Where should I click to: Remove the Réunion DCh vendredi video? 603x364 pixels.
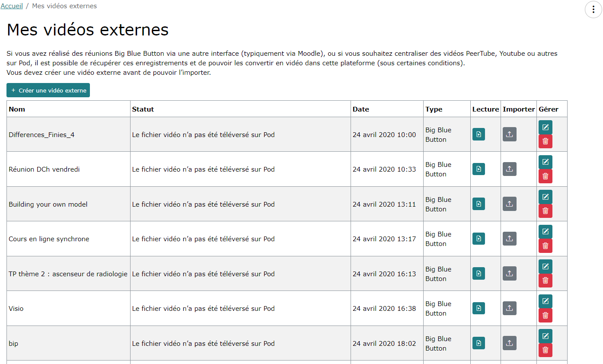point(545,176)
